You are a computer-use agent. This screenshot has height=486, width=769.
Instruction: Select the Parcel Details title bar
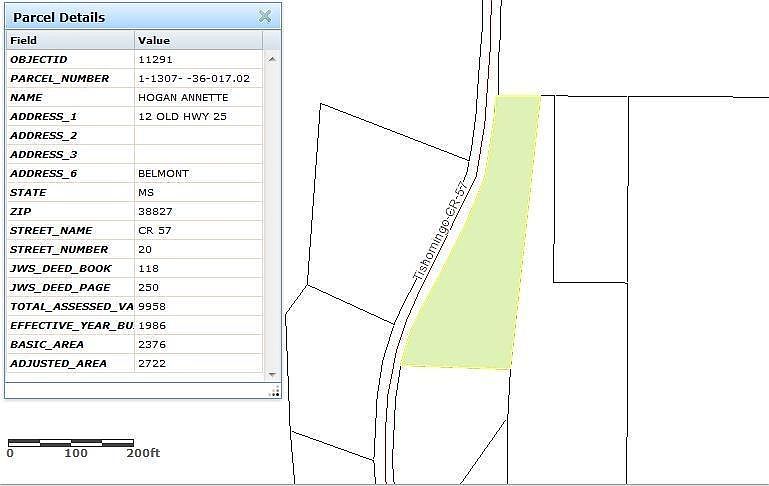coord(120,17)
